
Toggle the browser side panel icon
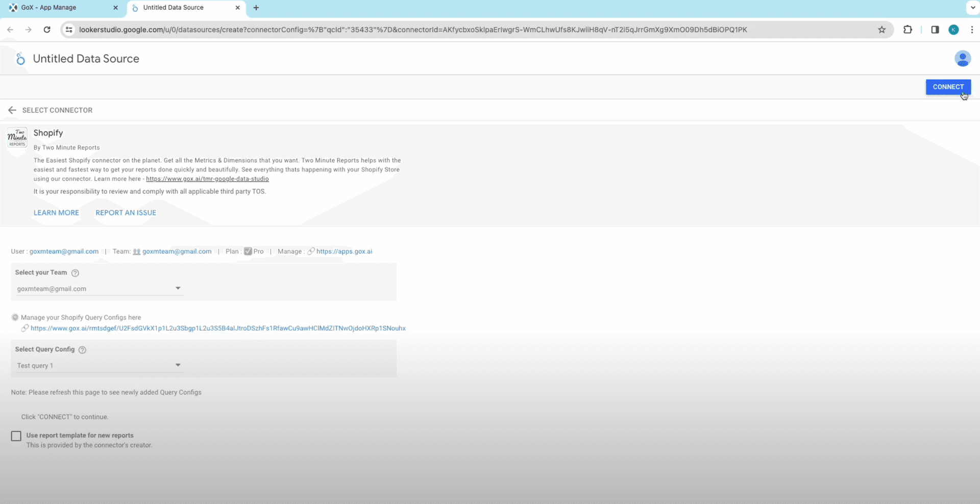[935, 30]
